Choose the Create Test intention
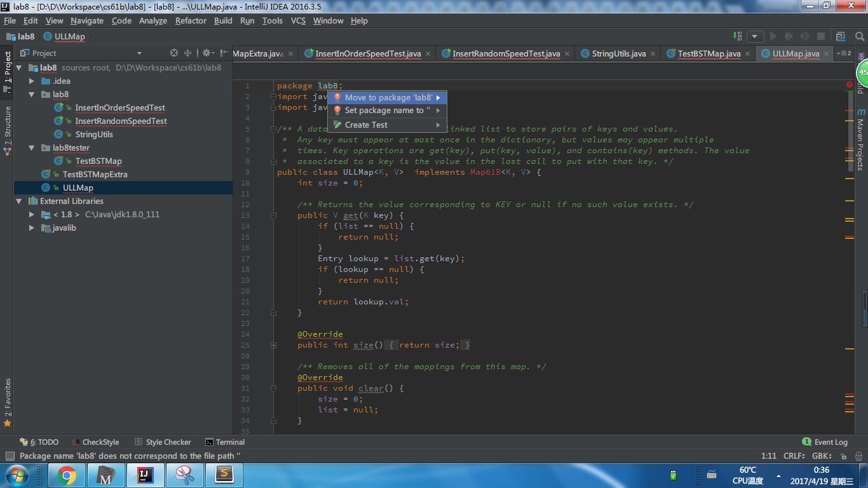The image size is (868, 488). click(387, 125)
